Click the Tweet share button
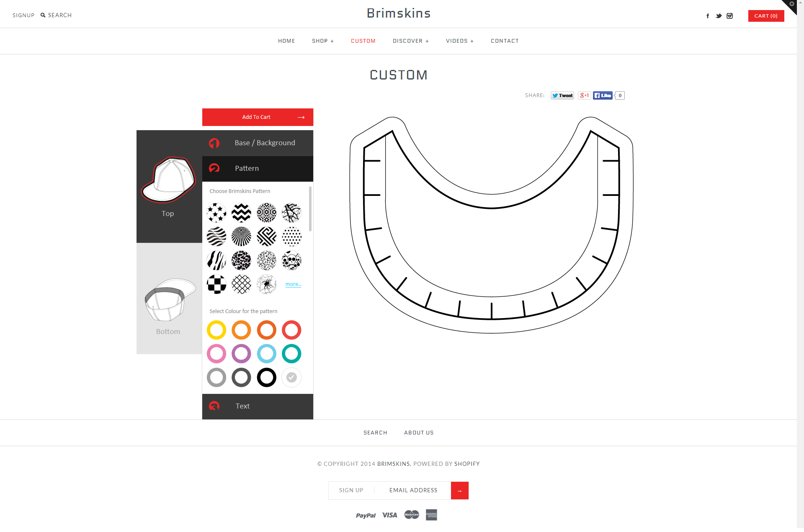804x532 pixels. [x=562, y=95]
